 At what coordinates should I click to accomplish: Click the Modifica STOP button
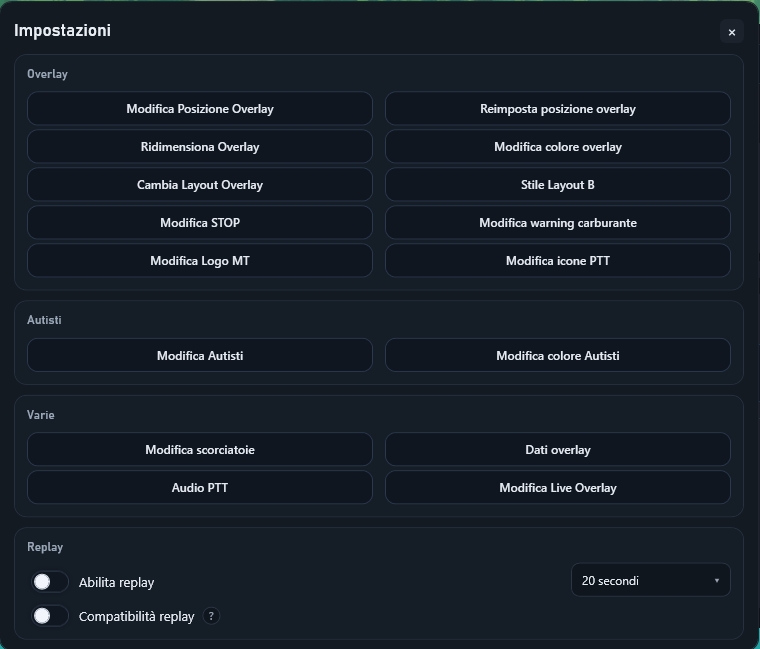point(200,223)
